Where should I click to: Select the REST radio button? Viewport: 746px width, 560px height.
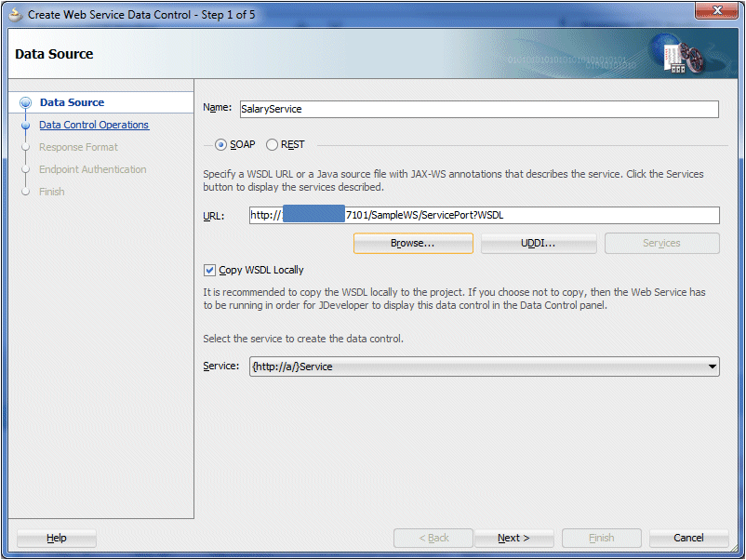click(272, 144)
